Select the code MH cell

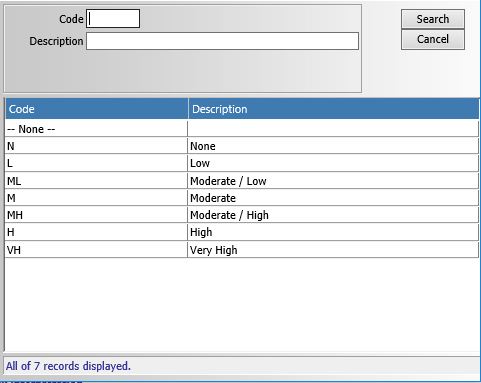click(96, 215)
